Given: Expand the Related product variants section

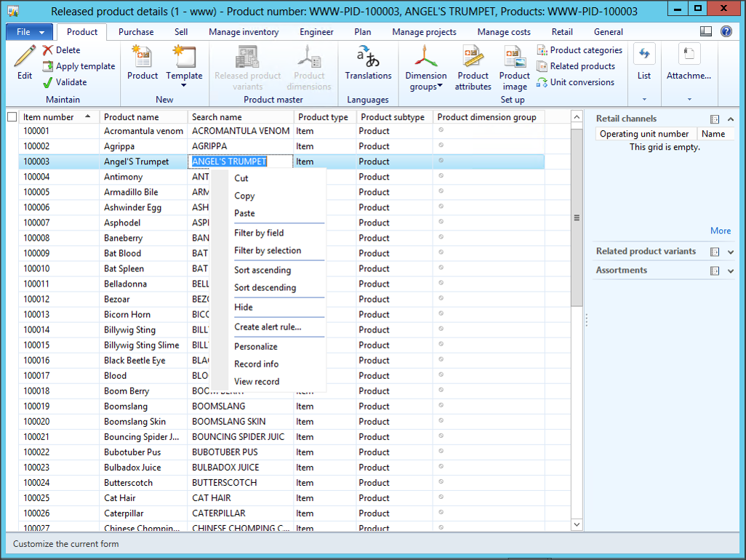Looking at the screenshot, I should (731, 252).
